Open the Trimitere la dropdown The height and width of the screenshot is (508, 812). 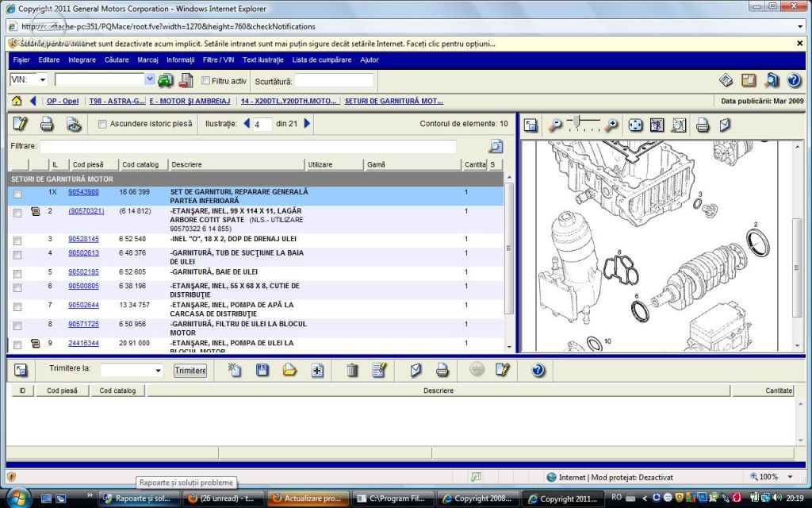coord(158,371)
